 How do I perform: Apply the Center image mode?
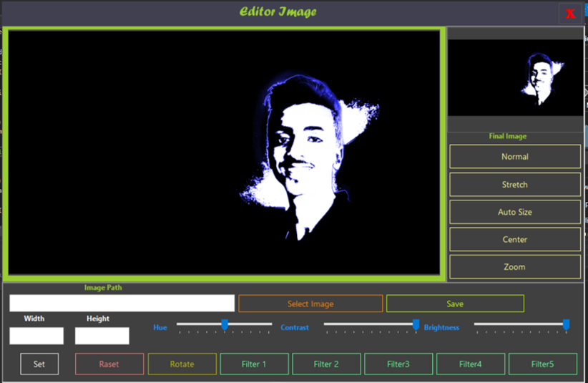[x=514, y=240]
